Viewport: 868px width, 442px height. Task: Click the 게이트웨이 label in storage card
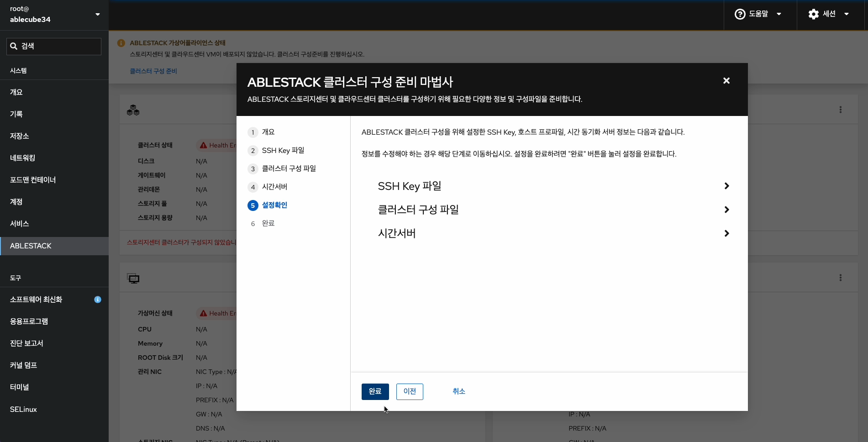152,175
